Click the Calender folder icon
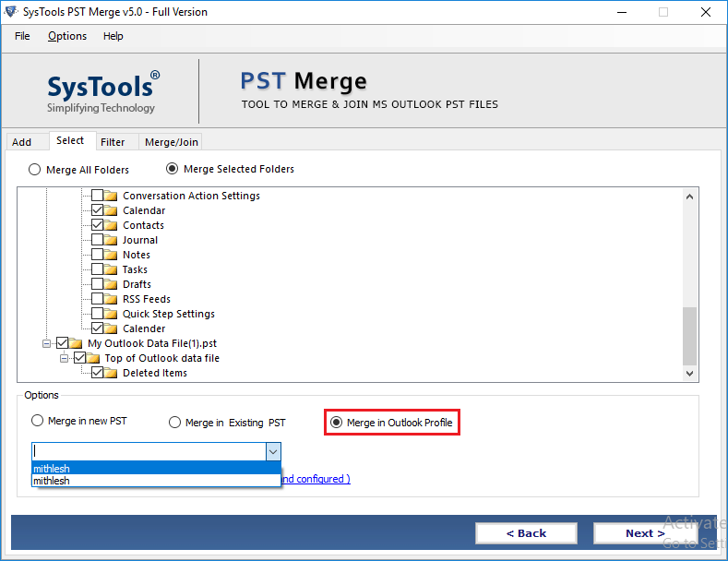The height and width of the screenshot is (561, 728). pos(111,328)
